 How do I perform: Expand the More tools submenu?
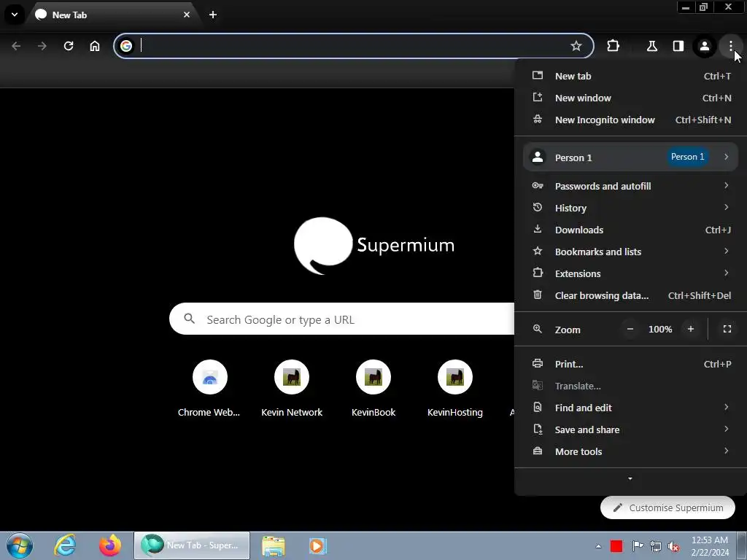click(631, 452)
